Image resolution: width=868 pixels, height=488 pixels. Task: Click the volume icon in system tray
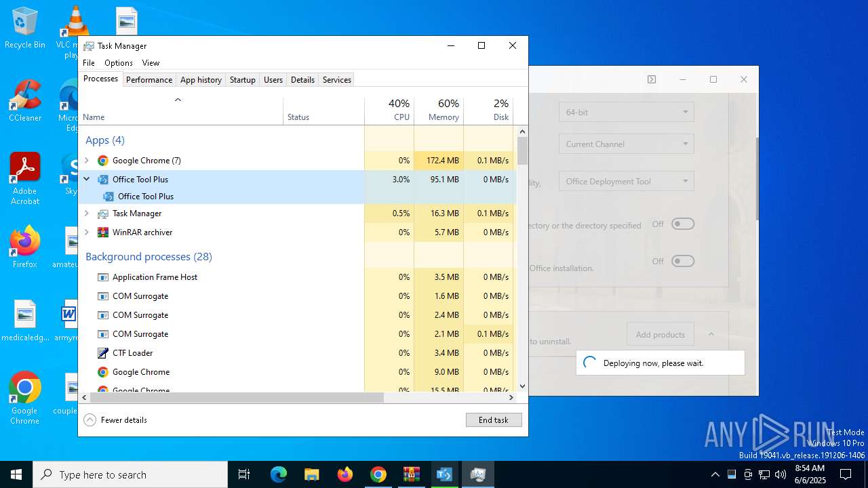pyautogui.click(x=781, y=474)
